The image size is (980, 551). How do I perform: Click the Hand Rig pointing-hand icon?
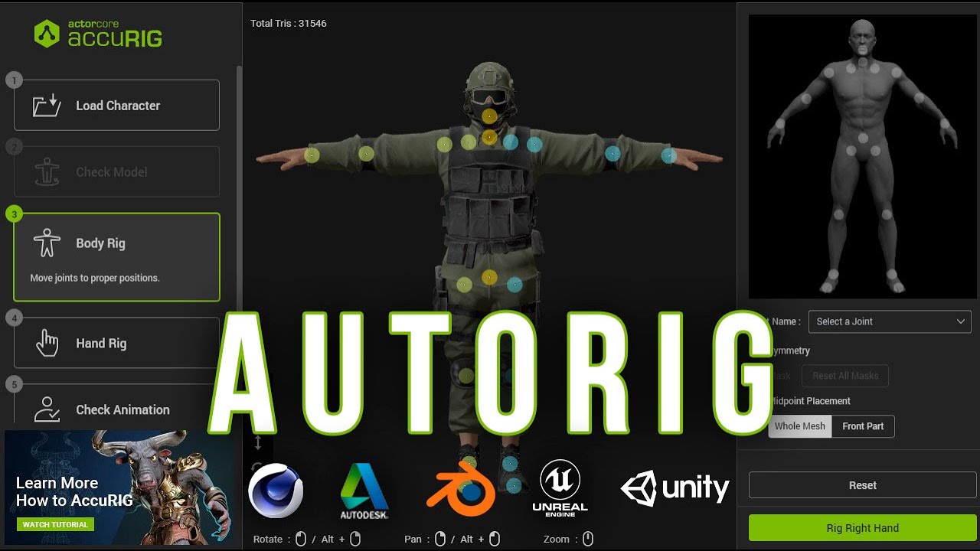[47, 344]
